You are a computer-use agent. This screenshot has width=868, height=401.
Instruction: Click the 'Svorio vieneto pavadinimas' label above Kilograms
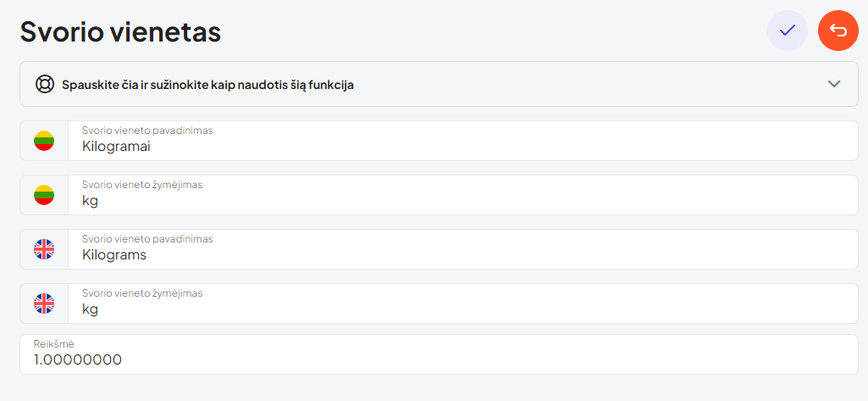click(x=147, y=239)
